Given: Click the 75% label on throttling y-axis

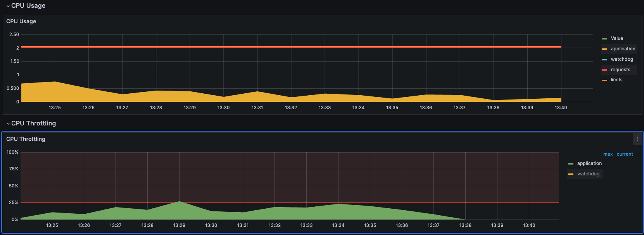Looking at the screenshot, I should coord(14,169).
